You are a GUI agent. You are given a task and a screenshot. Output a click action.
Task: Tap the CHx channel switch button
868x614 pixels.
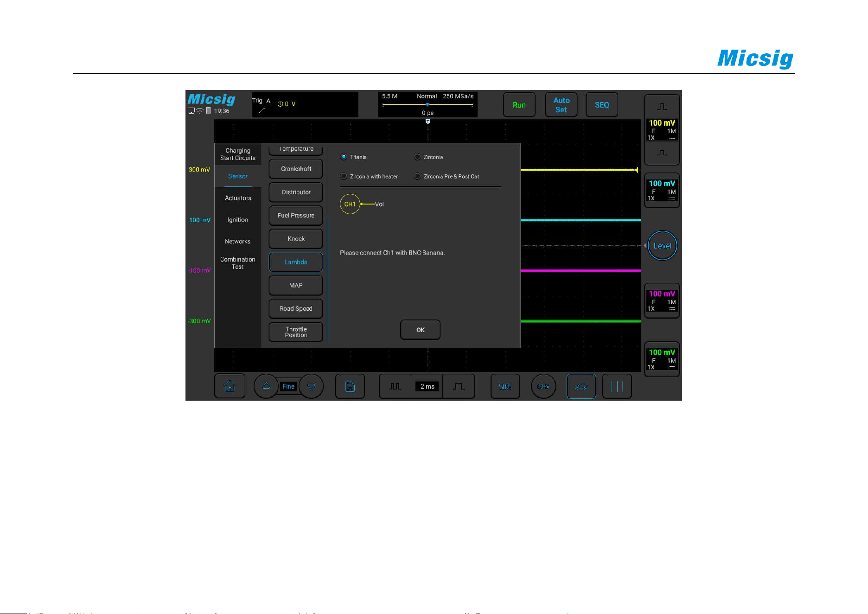pos(543,386)
